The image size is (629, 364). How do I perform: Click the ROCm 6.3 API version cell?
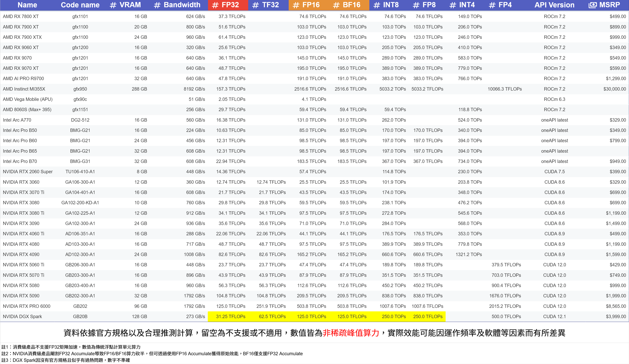click(x=554, y=99)
